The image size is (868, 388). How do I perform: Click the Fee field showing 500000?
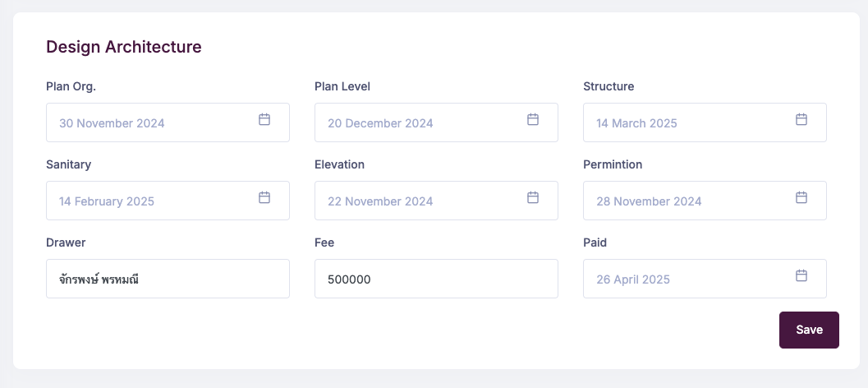click(x=436, y=279)
